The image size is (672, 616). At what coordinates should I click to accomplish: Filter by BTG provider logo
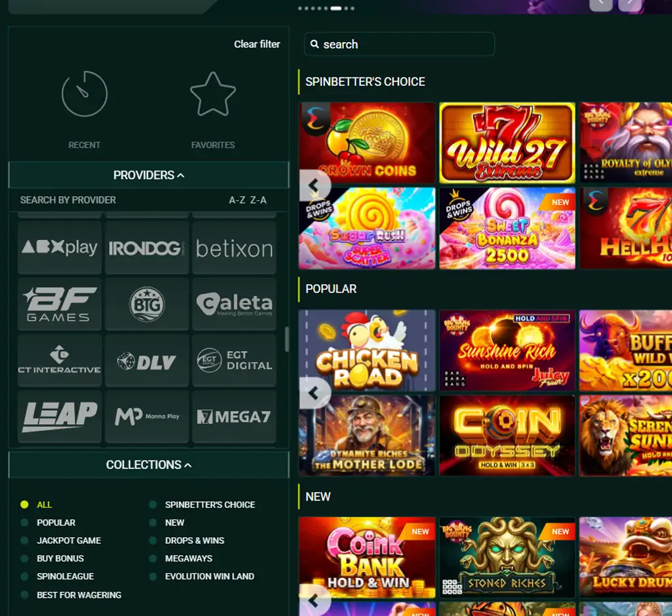[146, 304]
